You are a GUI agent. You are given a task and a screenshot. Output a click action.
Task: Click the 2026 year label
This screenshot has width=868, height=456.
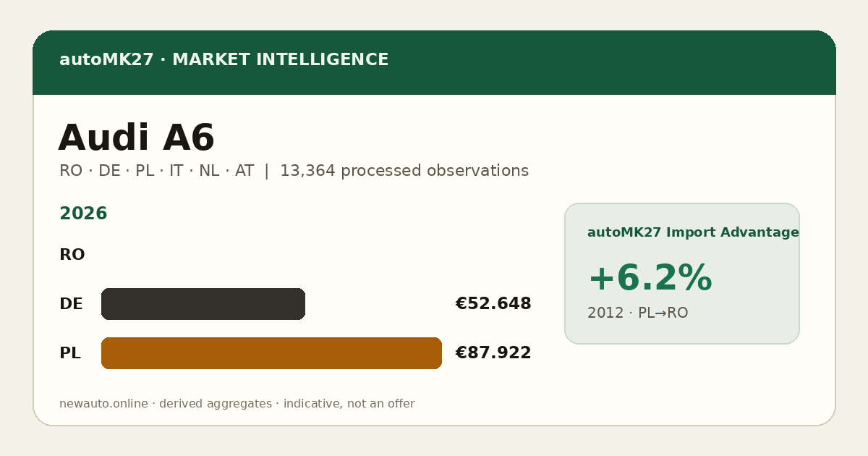(83, 214)
